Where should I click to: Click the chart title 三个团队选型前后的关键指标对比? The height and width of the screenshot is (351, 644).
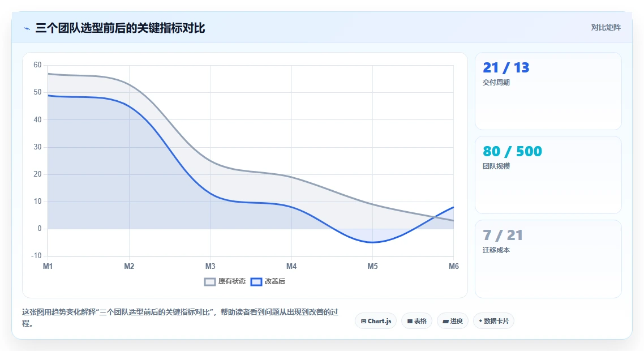click(x=120, y=28)
